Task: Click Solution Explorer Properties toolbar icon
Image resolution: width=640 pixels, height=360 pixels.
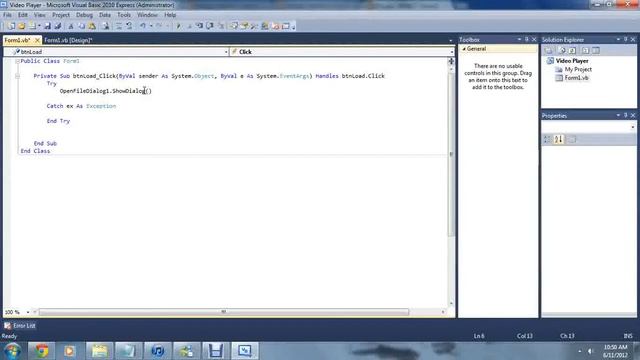Action: point(549,51)
